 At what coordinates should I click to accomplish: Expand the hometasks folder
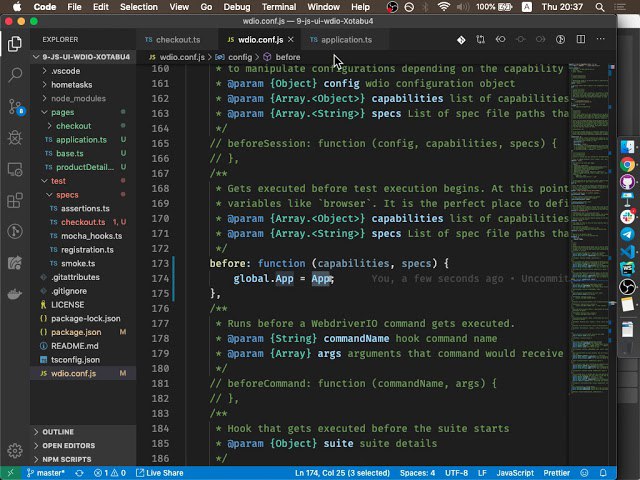pos(71,85)
